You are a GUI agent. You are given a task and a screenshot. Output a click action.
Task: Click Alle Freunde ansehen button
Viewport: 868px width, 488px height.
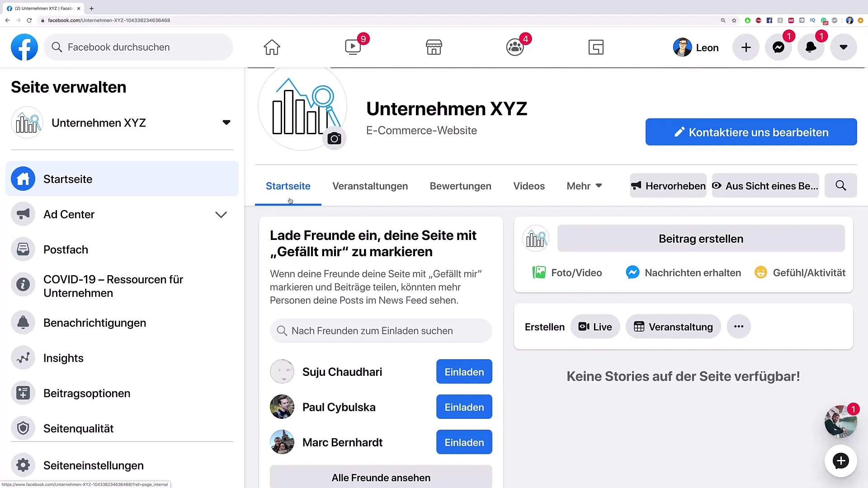coord(381,477)
